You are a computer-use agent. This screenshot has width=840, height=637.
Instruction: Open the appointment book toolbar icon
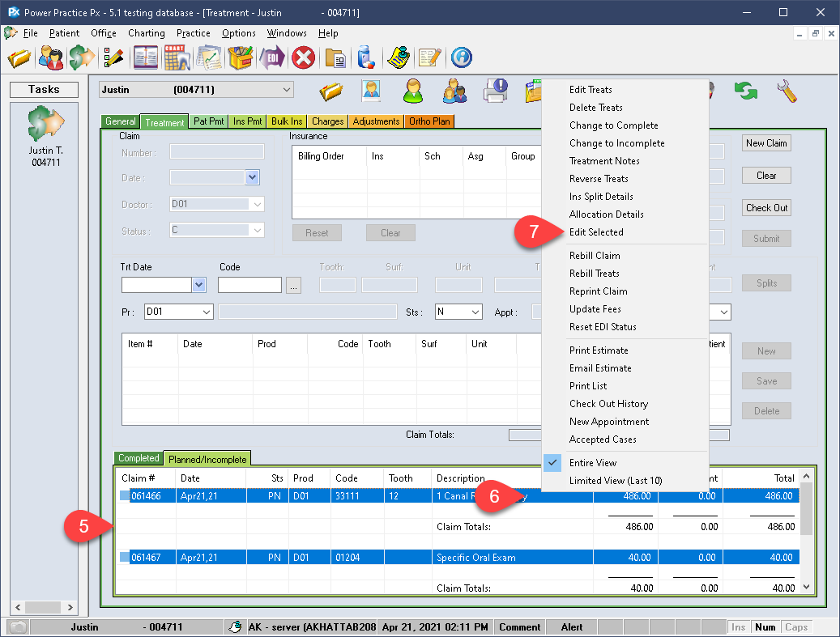click(x=146, y=57)
